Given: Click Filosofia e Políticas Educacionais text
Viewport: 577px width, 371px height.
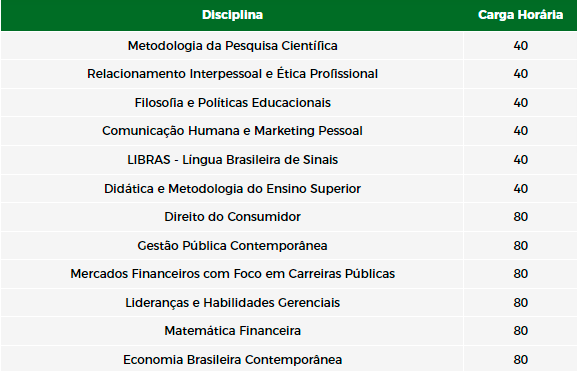Looking at the screenshot, I should pos(233,103).
